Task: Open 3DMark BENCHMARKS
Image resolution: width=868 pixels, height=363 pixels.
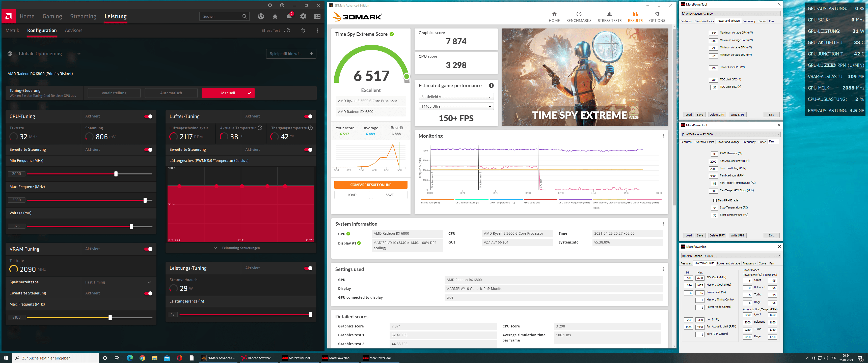Action: pyautogui.click(x=579, y=16)
